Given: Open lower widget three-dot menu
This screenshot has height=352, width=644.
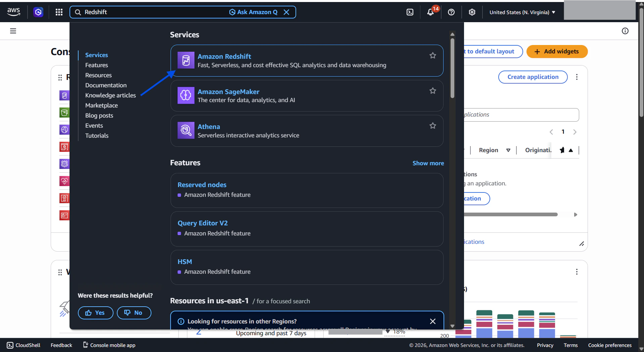Looking at the screenshot, I should [x=577, y=272].
